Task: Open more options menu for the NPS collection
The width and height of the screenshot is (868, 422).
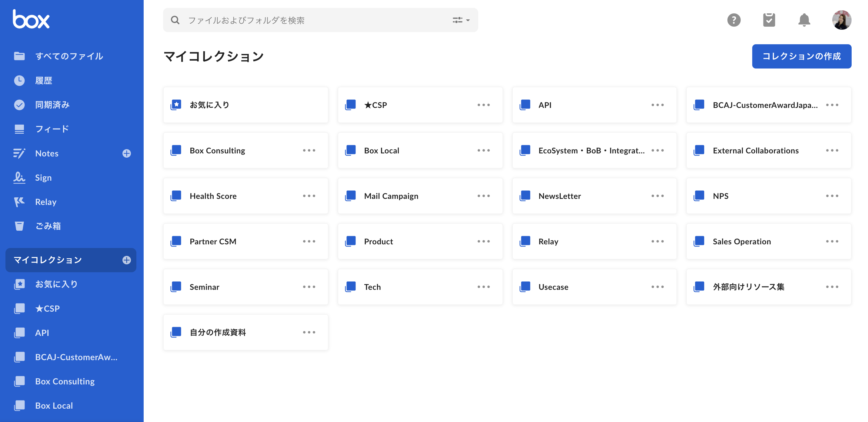Action: (832, 196)
